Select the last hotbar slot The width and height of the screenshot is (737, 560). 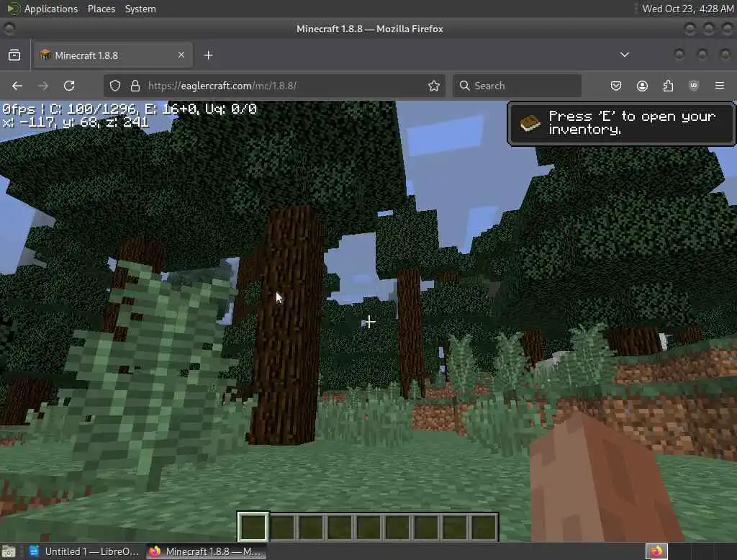tap(484, 527)
